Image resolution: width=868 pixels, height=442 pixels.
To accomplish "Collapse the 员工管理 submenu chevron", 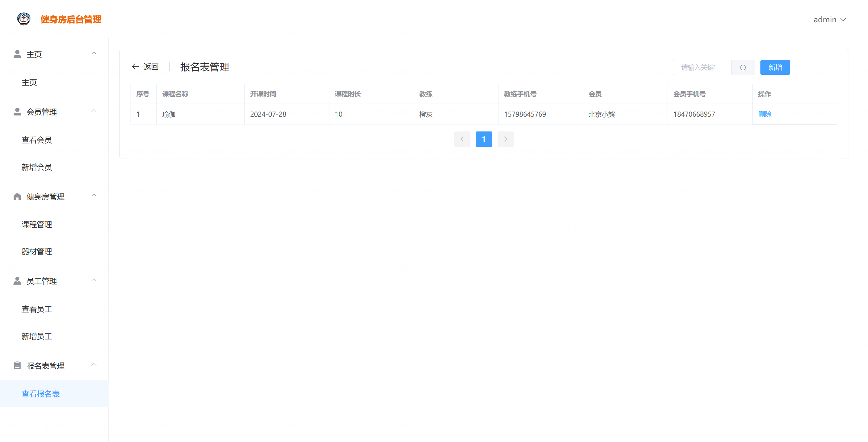I will pos(94,280).
